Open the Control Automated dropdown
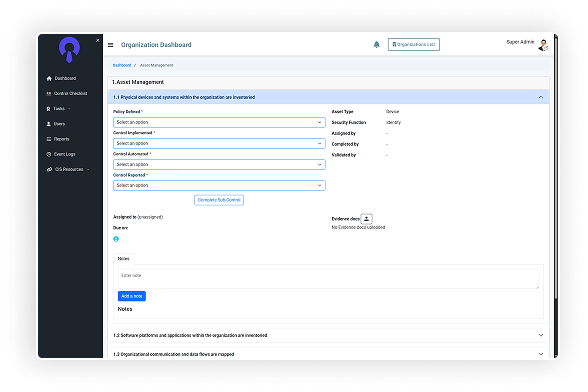The height and width of the screenshot is (392, 588). pos(219,164)
